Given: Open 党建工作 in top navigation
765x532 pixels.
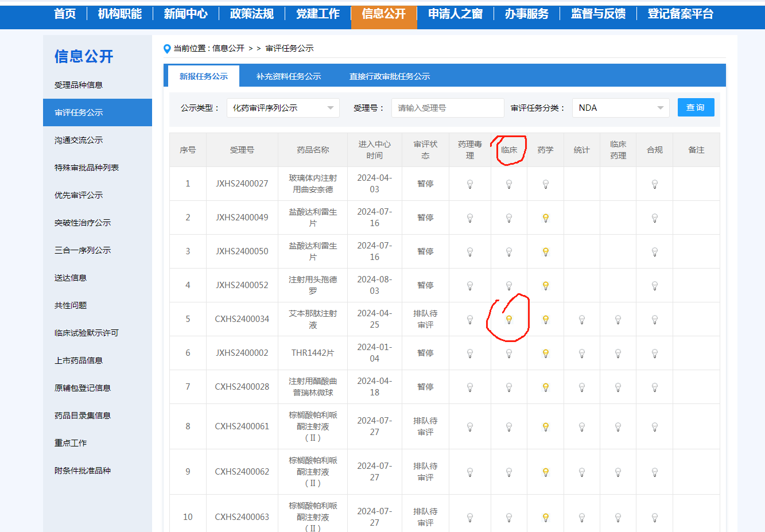Looking at the screenshot, I should tap(318, 14).
